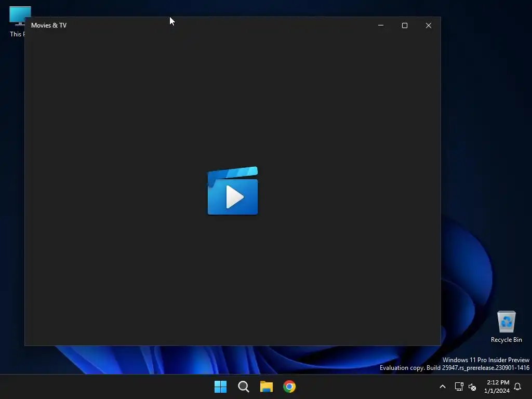This screenshot has height=399, width=532.
Task: Maximize the Movies & TV window
Action: (x=404, y=25)
